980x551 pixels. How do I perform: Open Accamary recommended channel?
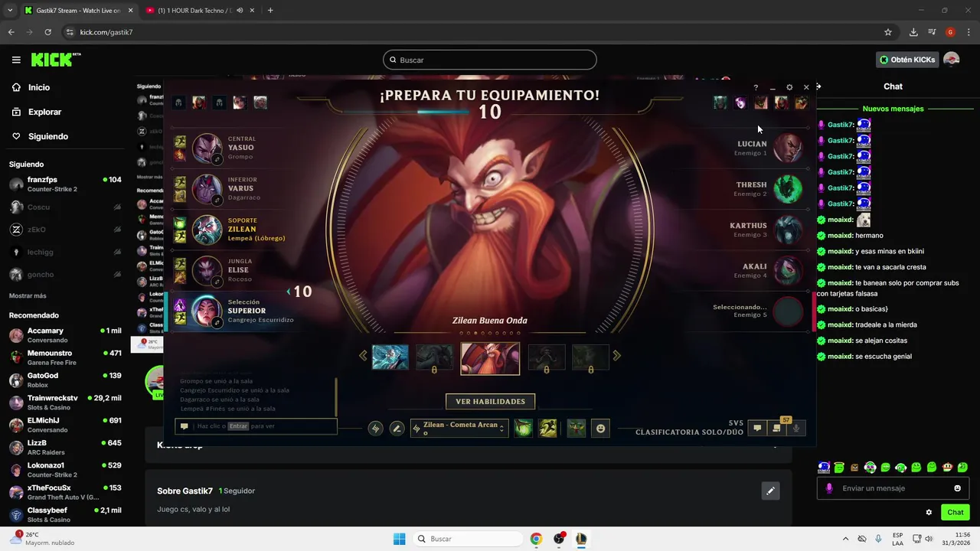(65, 335)
